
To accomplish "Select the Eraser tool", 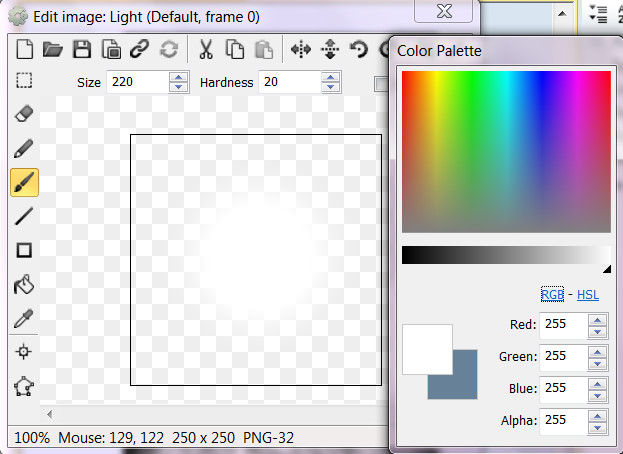I will pyautogui.click(x=24, y=114).
